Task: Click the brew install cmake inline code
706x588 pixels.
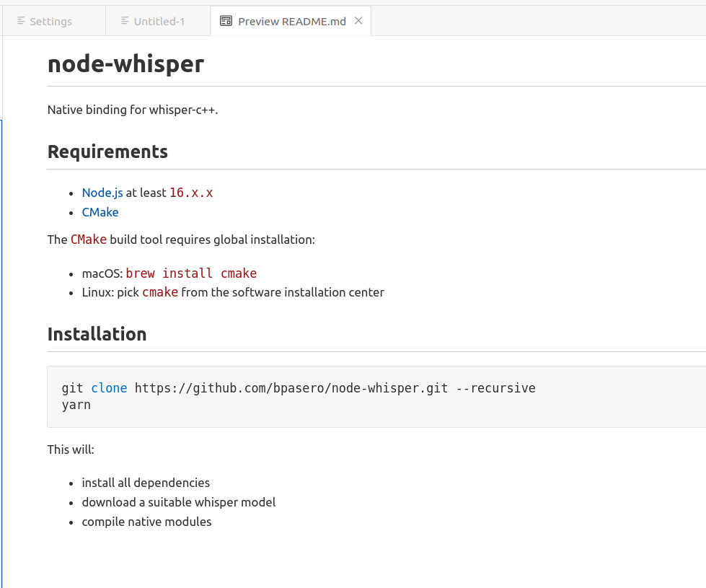Action: 191,273
